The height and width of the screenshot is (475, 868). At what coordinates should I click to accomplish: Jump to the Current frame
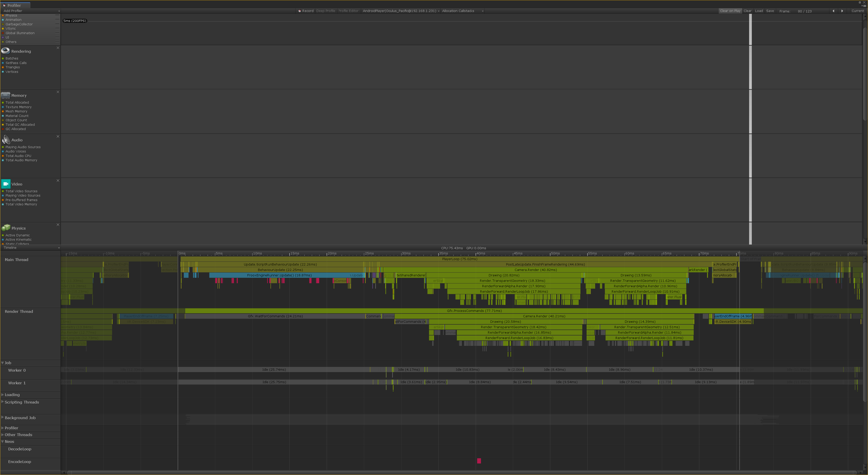[858, 11]
